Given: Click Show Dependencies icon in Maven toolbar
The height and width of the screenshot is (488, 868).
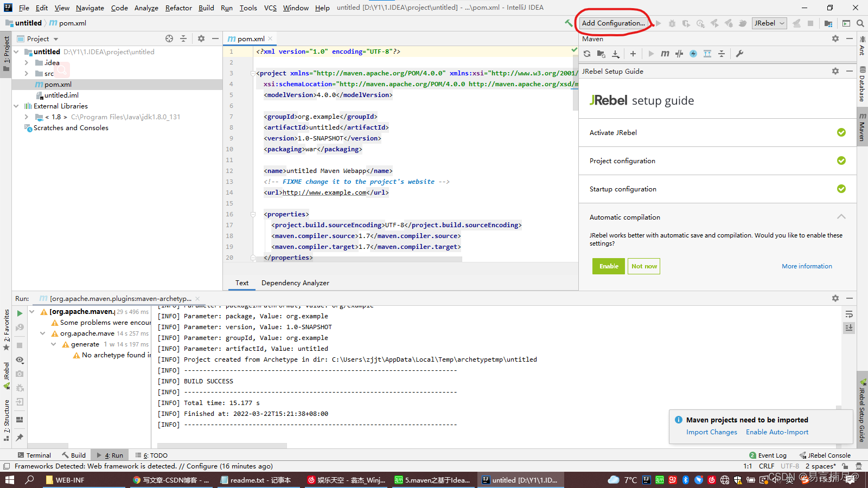Looking at the screenshot, I should [x=707, y=54].
